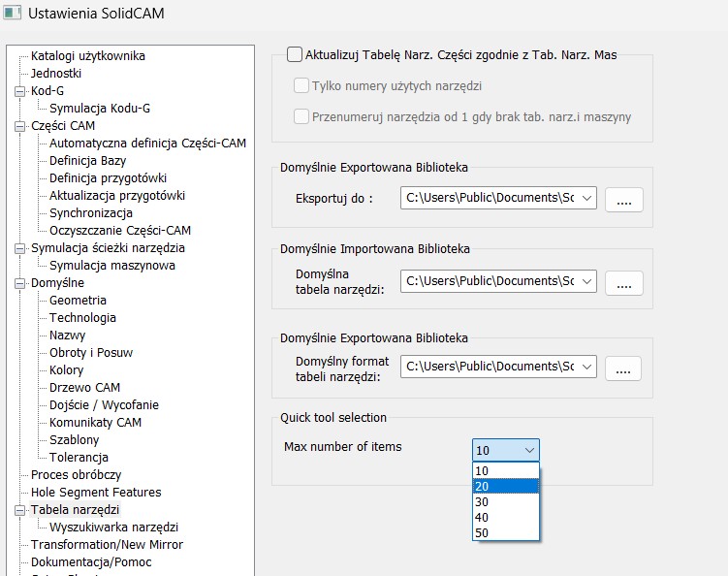The height and width of the screenshot is (576, 728).
Task: Select the Domyślne tree item
Action: 57,283
